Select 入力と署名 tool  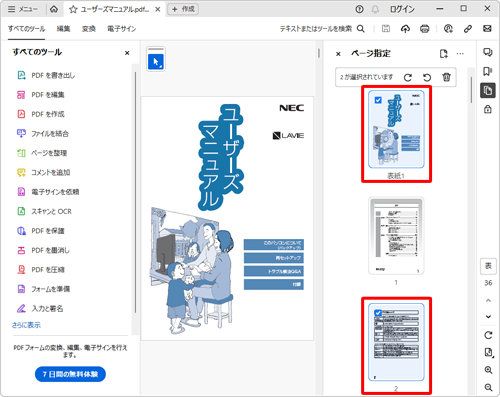(40, 308)
